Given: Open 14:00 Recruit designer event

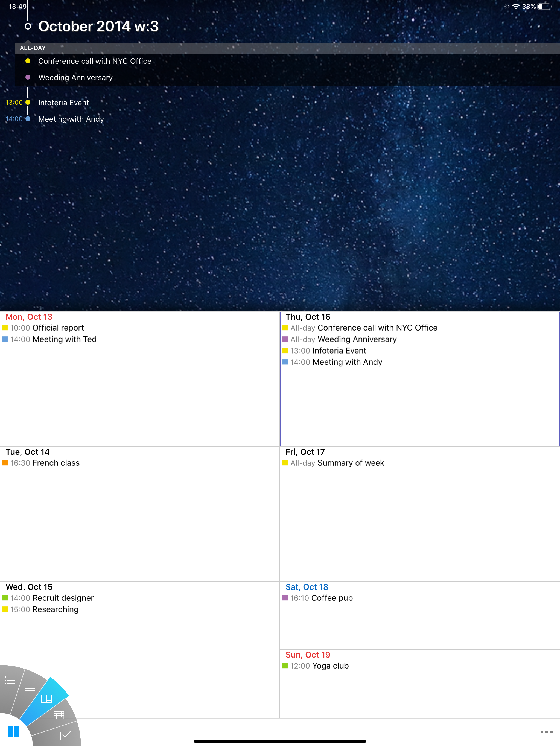Looking at the screenshot, I should 48,598.
